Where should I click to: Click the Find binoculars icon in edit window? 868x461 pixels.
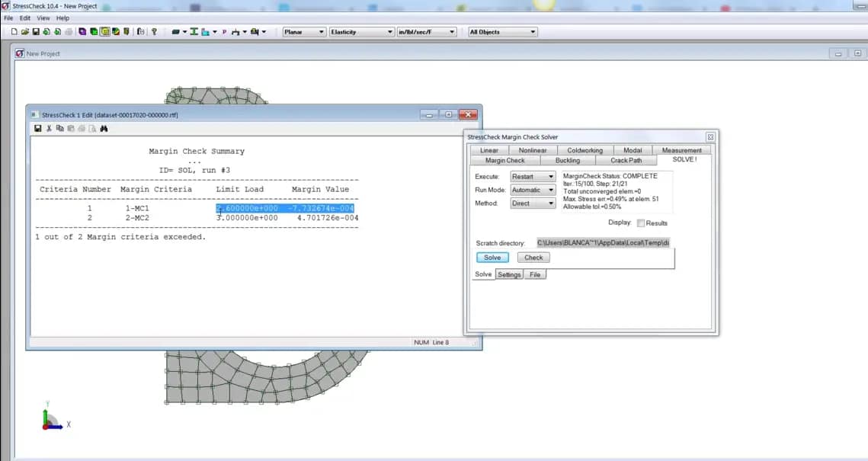[103, 128]
